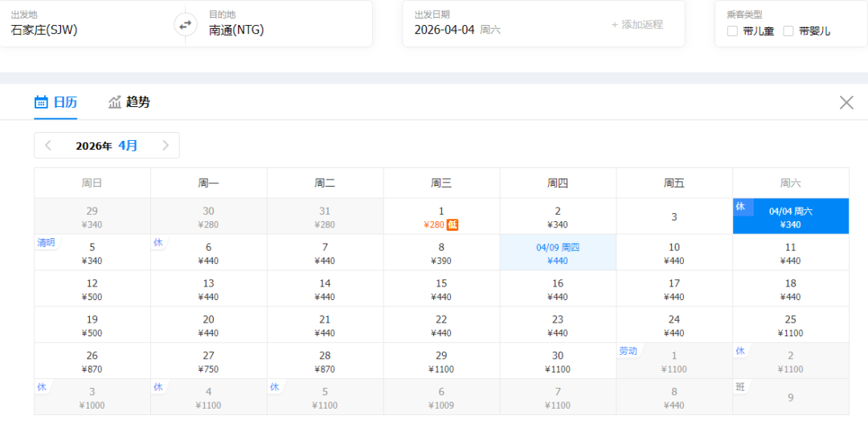Switch to the 日历 tab
This screenshot has height=424, width=868.
[x=56, y=102]
